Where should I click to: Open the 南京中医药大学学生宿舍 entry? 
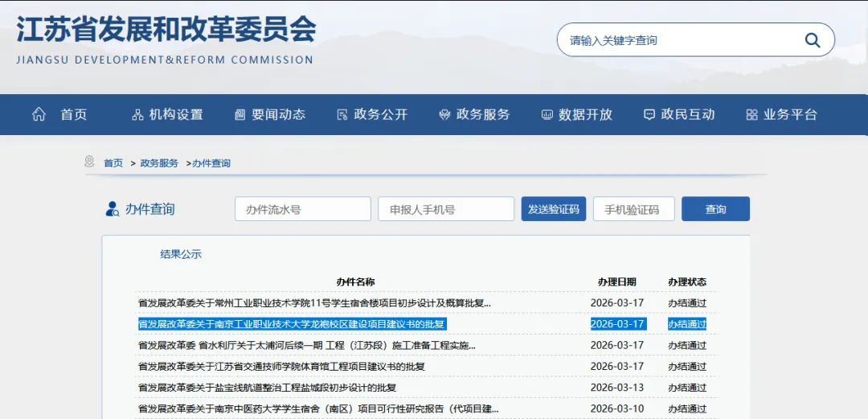click(x=318, y=409)
